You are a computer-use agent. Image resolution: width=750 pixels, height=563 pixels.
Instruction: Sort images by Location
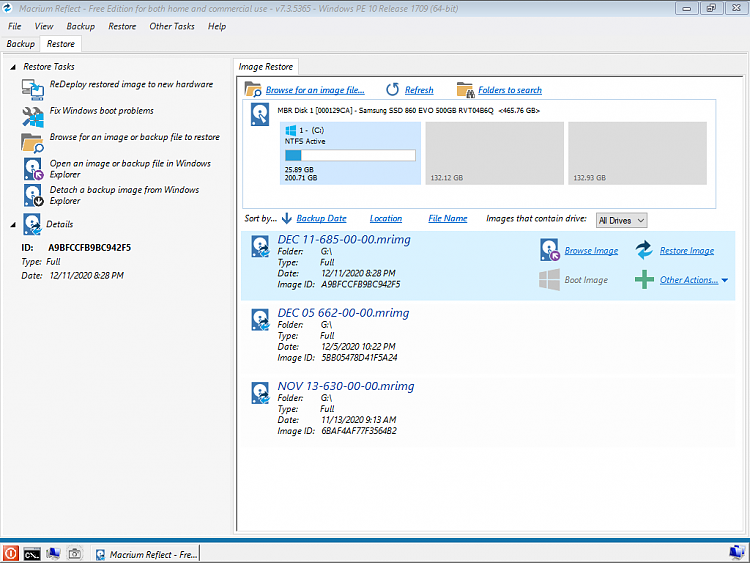coord(386,219)
